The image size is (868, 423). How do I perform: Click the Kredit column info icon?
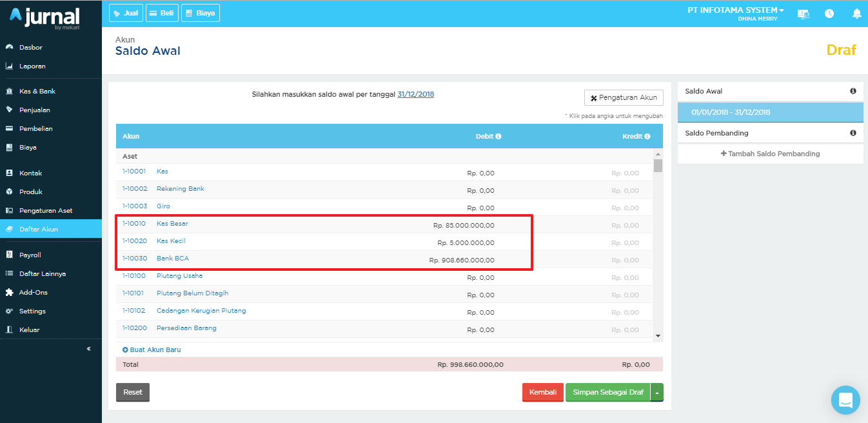point(647,137)
